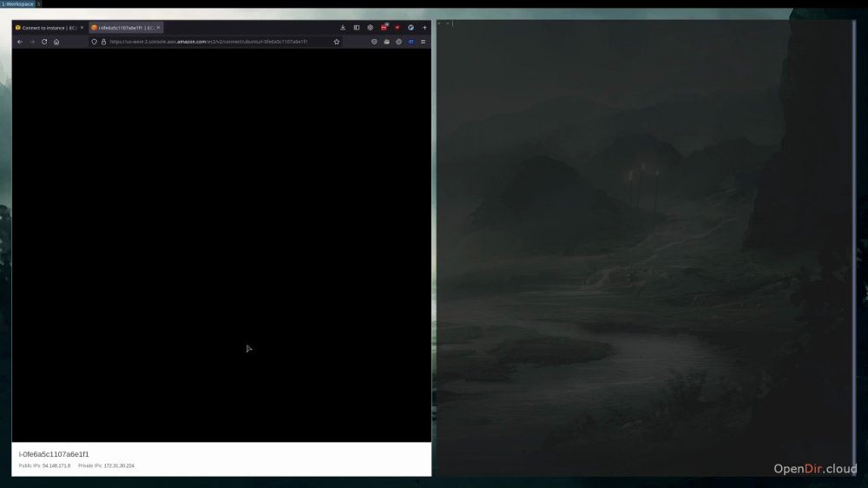This screenshot has width=868, height=488.
Task: Open the red badge extension icon
Action: click(x=385, y=27)
